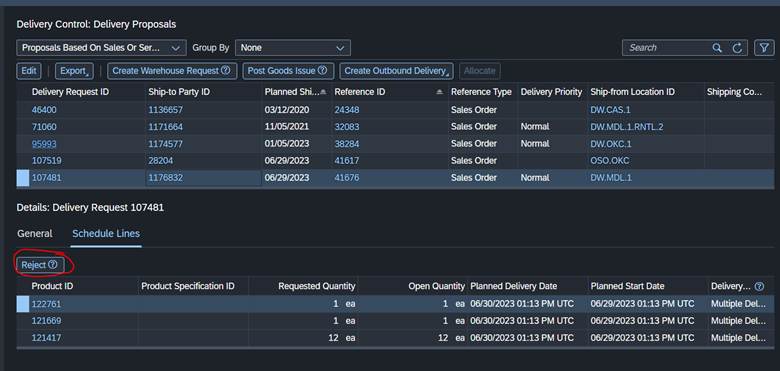
Task: Click Post Goods Issue button
Action: click(288, 71)
